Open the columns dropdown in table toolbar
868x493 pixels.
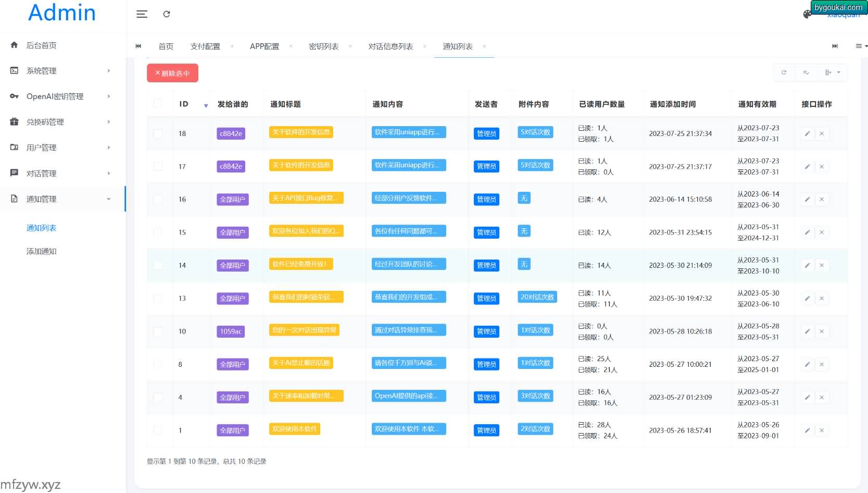coord(832,72)
